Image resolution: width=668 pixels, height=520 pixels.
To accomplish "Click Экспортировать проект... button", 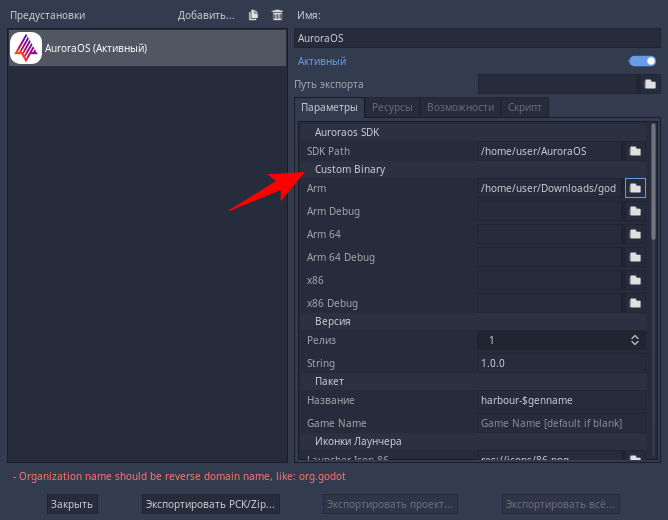I will click(x=390, y=504).
